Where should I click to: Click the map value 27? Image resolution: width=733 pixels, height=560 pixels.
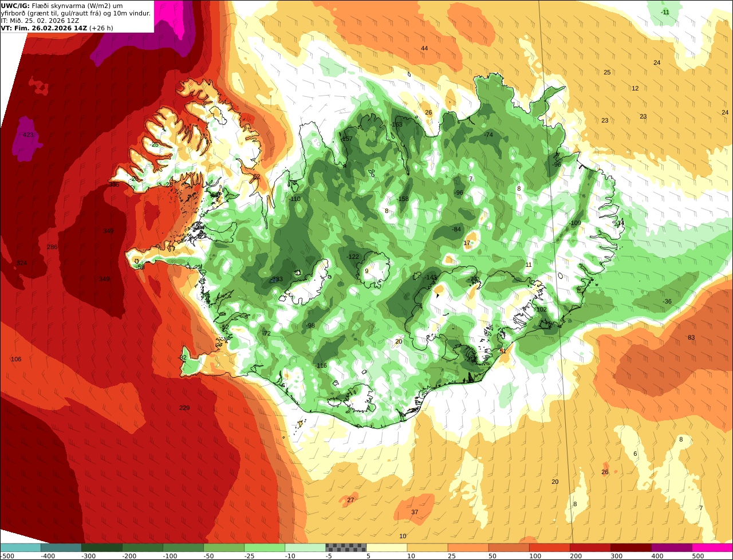[x=350, y=500]
